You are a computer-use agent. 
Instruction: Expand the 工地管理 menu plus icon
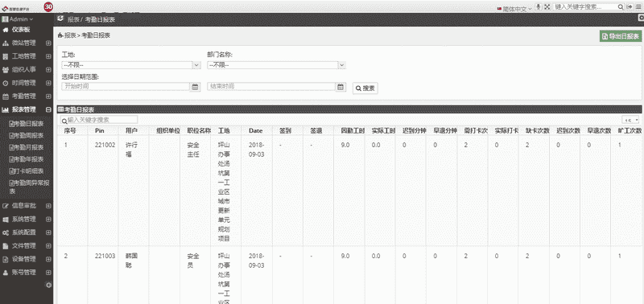click(x=48, y=56)
